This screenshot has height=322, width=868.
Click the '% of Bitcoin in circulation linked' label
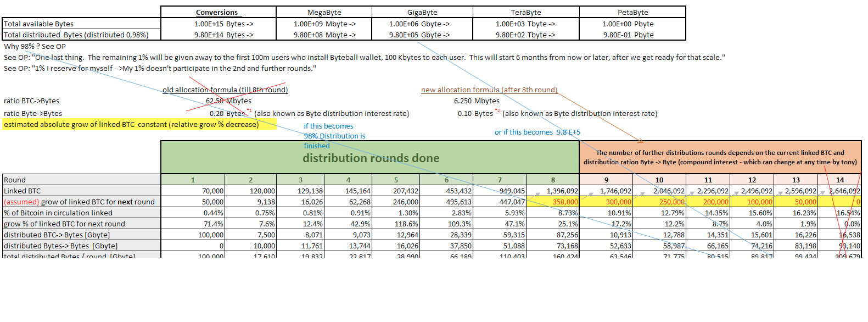click(81, 213)
